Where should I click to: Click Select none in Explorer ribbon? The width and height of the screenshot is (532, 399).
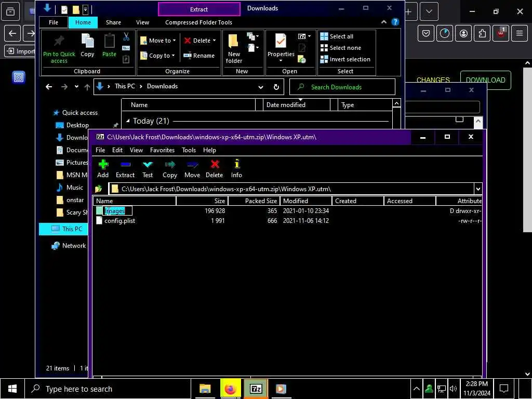point(341,48)
